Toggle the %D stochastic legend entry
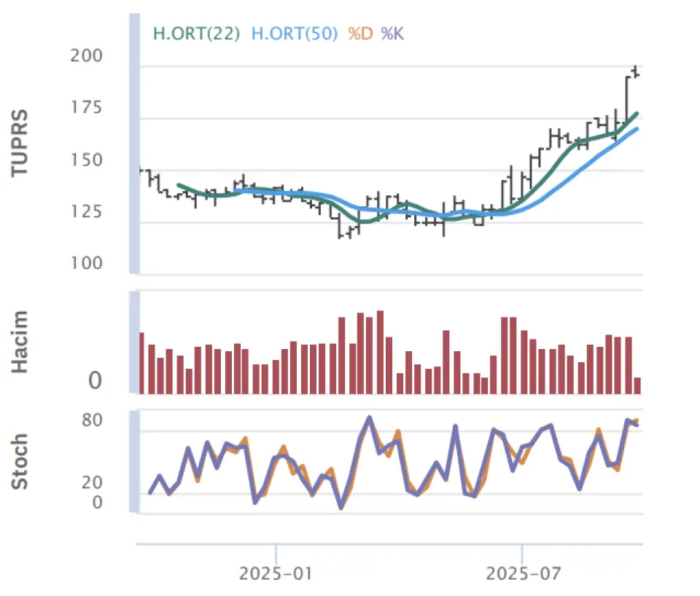This screenshot has width=700, height=596. (x=360, y=34)
